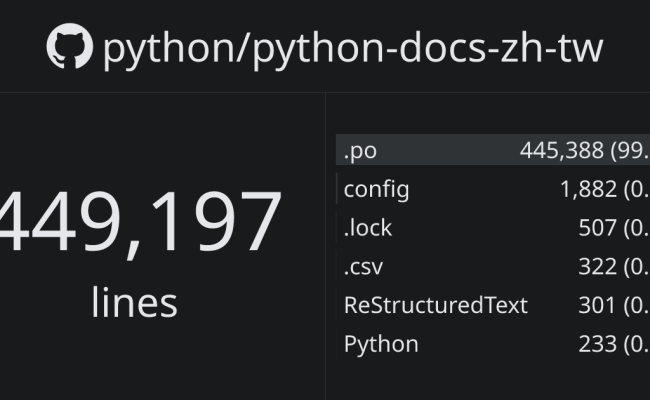Click the "lines" label under the total
650x400 pixels.
[134, 302]
